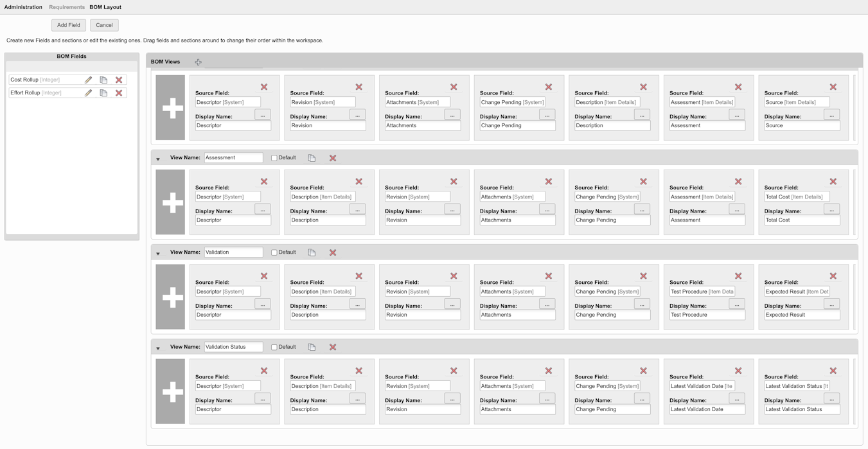Select the Cost Rollup [Integer] row
The image size is (868, 449).
[x=67, y=80]
